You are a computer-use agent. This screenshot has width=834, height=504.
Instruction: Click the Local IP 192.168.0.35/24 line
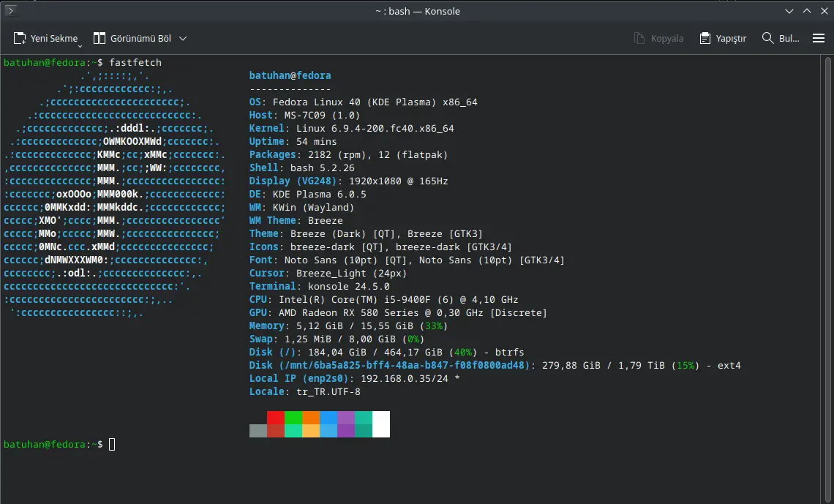[x=354, y=378]
